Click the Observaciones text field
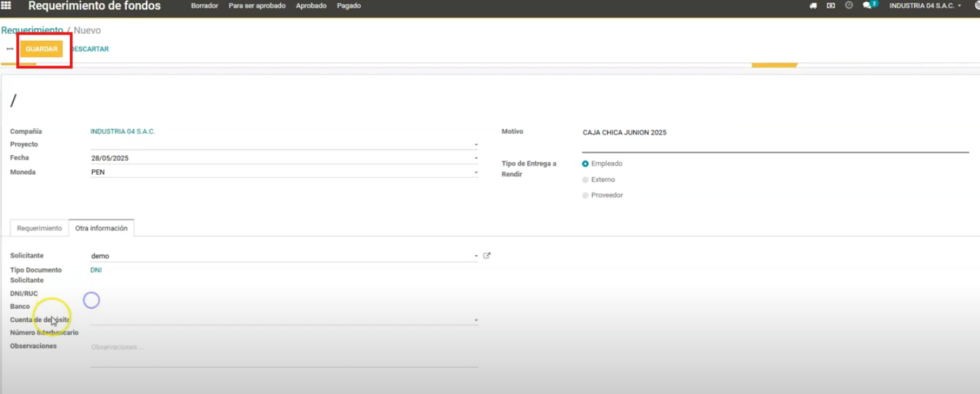 [x=283, y=347]
